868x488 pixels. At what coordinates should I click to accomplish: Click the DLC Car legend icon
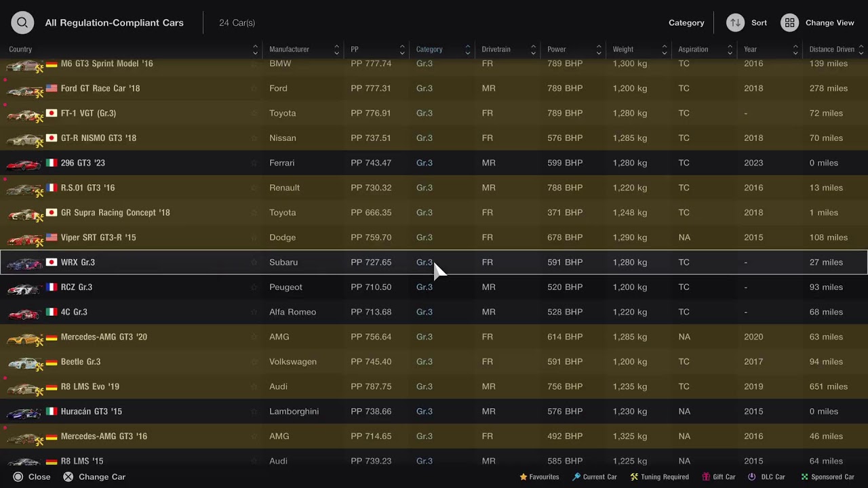click(751, 477)
